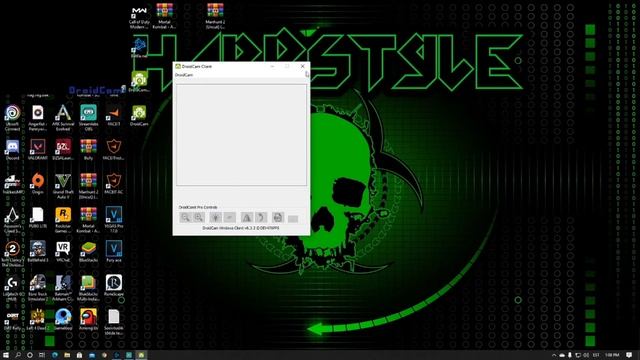Select the DiRT Rally desktop shortcut
640x360 pixels.
tap(12, 320)
